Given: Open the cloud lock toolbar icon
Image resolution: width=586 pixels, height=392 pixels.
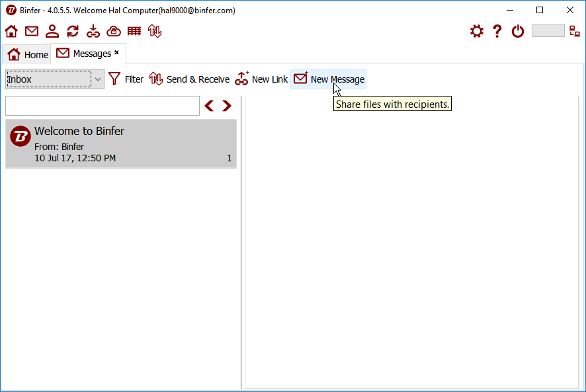Looking at the screenshot, I should pyautogui.click(x=114, y=31).
